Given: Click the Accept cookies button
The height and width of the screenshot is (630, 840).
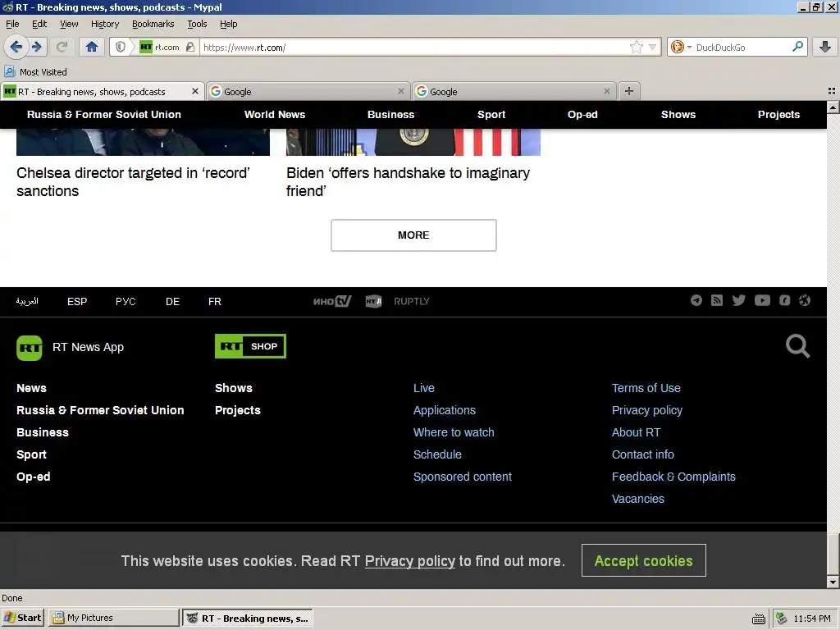Looking at the screenshot, I should click(x=643, y=560).
